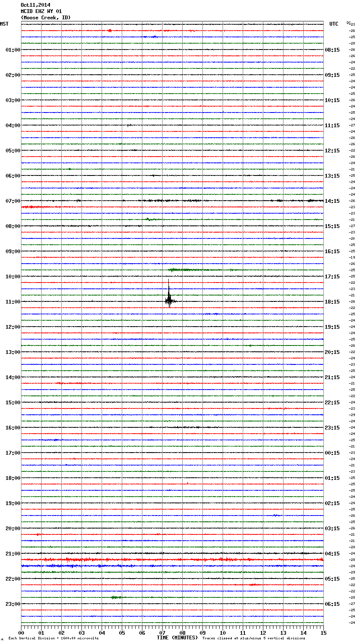This screenshot has width=357, height=644.
Task: Click the 12:15 UTC time label
Action: click(332, 151)
